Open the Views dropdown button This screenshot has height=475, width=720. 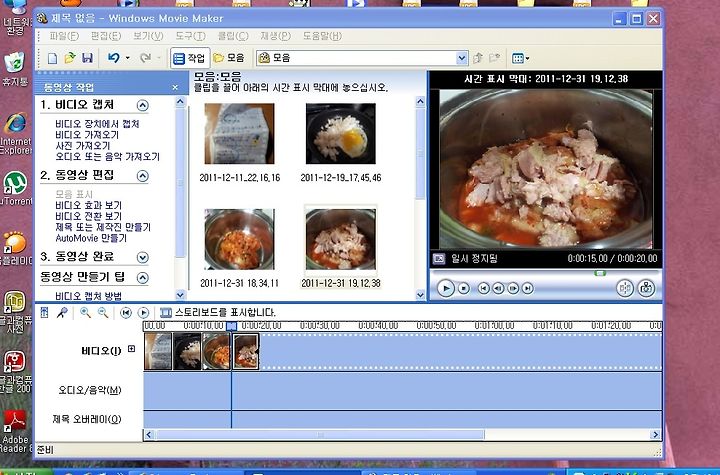point(520,58)
